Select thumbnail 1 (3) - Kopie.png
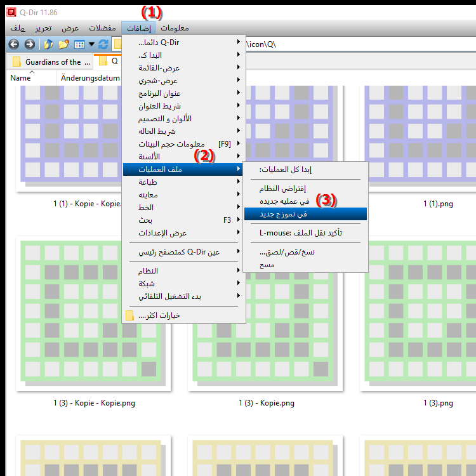476x476 pixels. point(265,331)
